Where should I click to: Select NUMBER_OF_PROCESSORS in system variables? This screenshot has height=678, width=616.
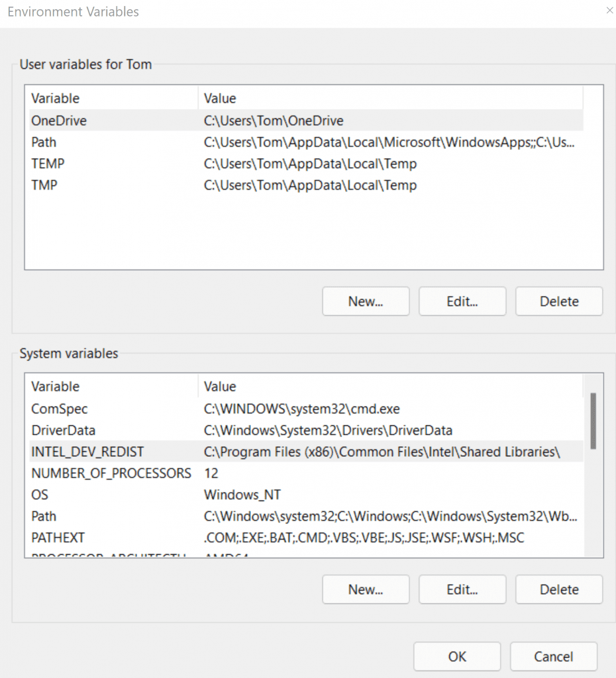click(x=111, y=473)
